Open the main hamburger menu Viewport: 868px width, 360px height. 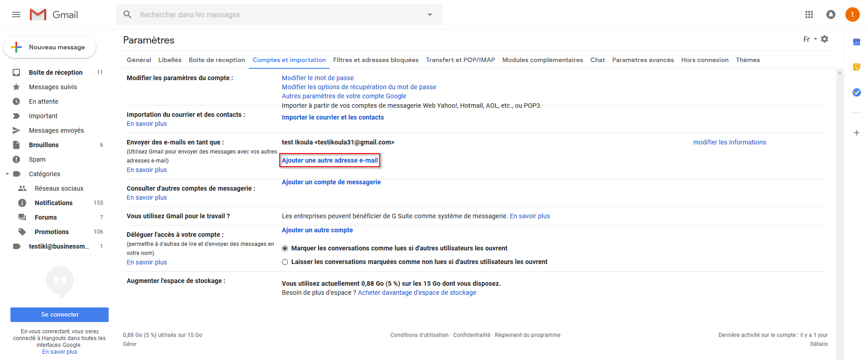pyautogui.click(x=16, y=14)
